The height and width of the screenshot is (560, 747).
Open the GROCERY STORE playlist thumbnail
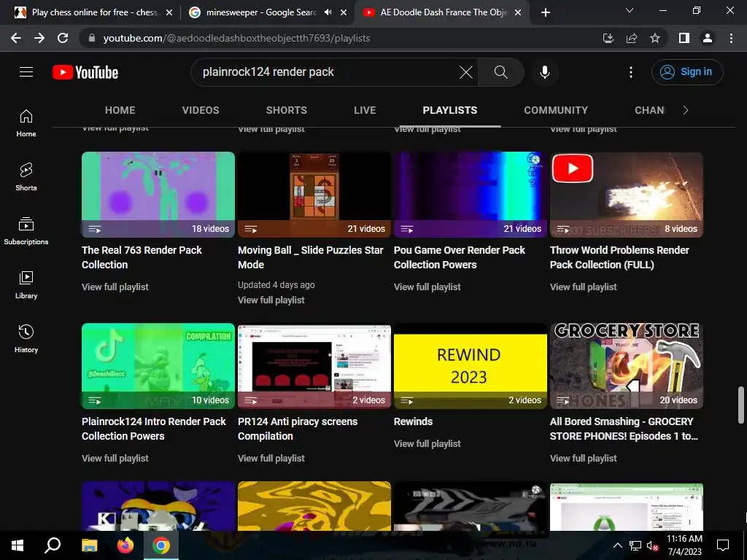pyautogui.click(x=627, y=366)
